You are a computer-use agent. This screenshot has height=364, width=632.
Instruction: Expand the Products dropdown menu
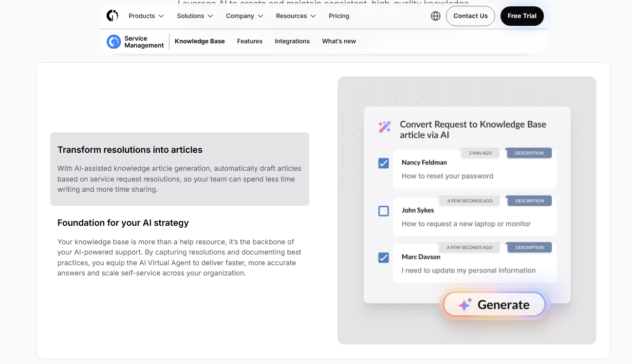tap(146, 16)
